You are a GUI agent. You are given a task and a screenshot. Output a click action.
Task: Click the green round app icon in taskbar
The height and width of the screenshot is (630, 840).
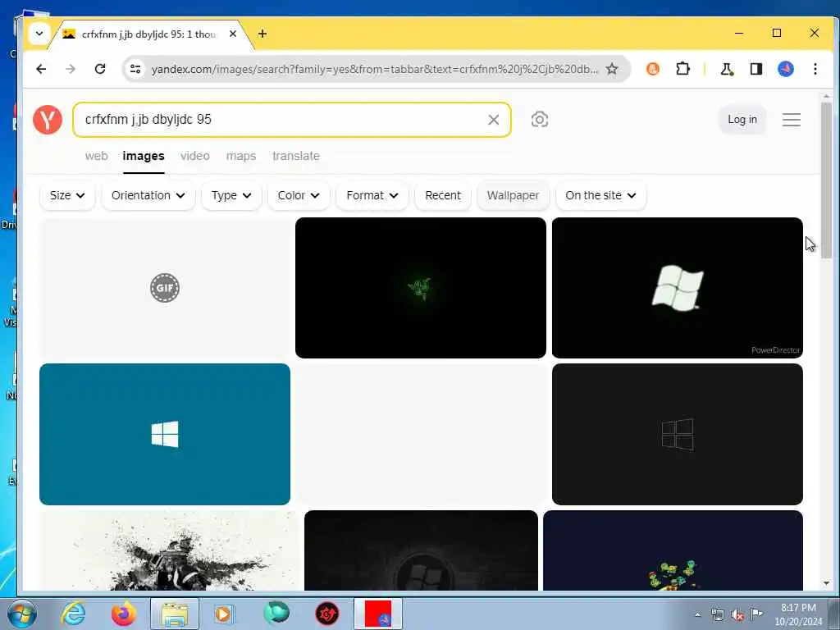[x=276, y=613]
